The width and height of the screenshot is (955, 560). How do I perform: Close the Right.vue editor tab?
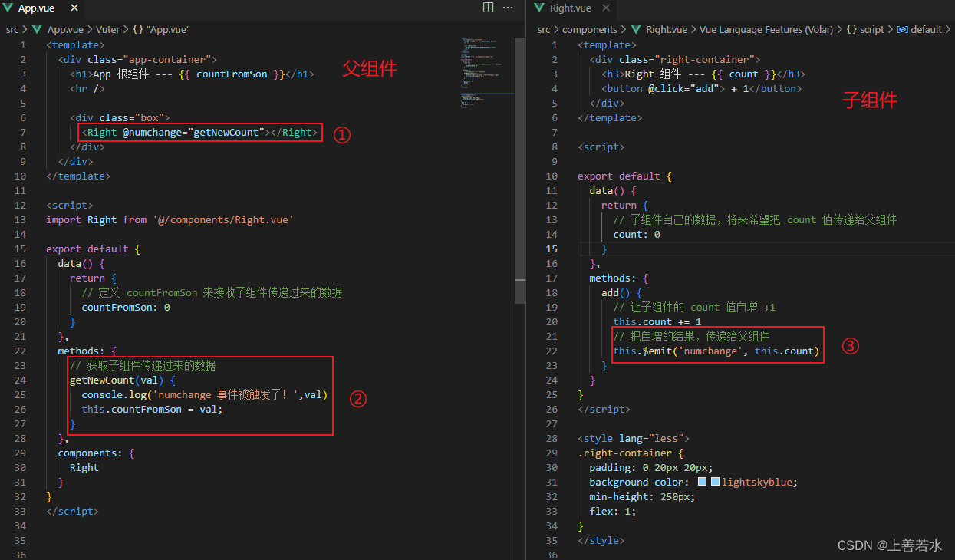pos(605,8)
